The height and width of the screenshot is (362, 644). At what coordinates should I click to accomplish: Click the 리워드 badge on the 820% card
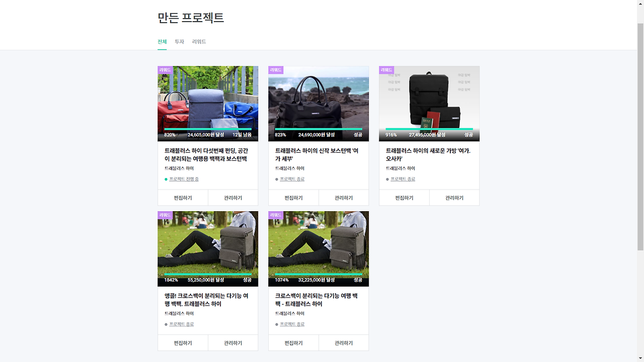click(x=165, y=70)
